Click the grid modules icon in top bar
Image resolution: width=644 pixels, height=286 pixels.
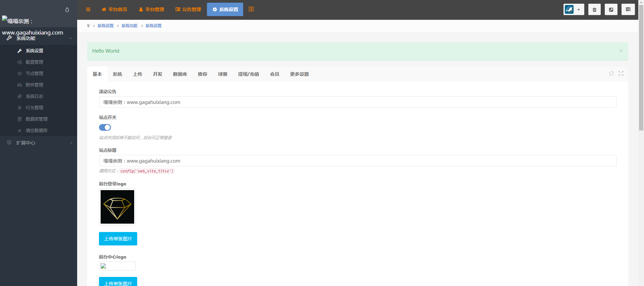click(251, 9)
